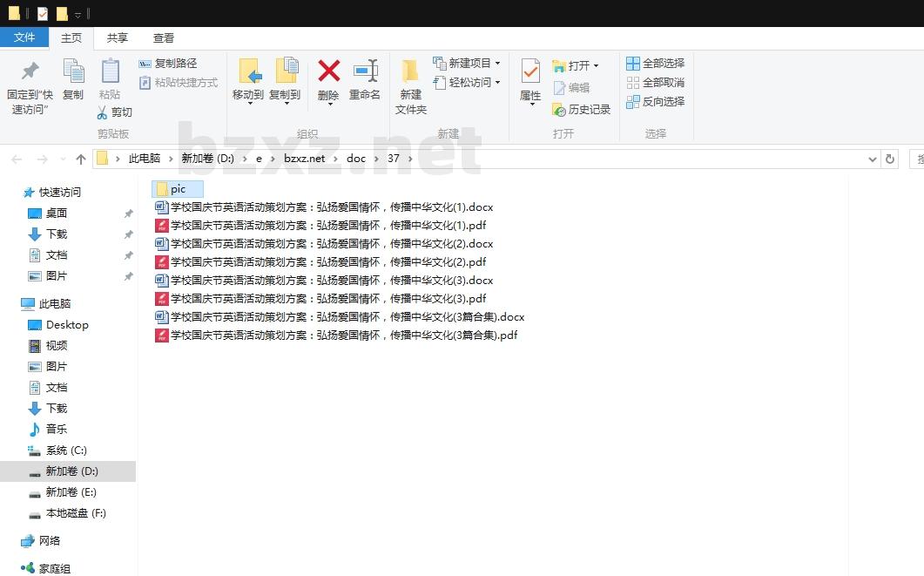
Task: Click the Paste clipboard icon
Action: (x=110, y=71)
